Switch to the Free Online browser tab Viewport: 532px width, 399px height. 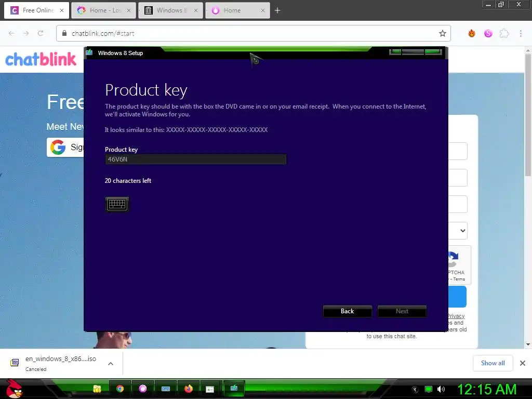37,10
